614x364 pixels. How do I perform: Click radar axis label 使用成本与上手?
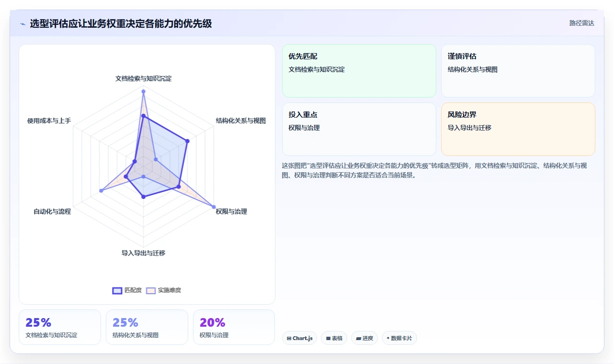coord(49,121)
